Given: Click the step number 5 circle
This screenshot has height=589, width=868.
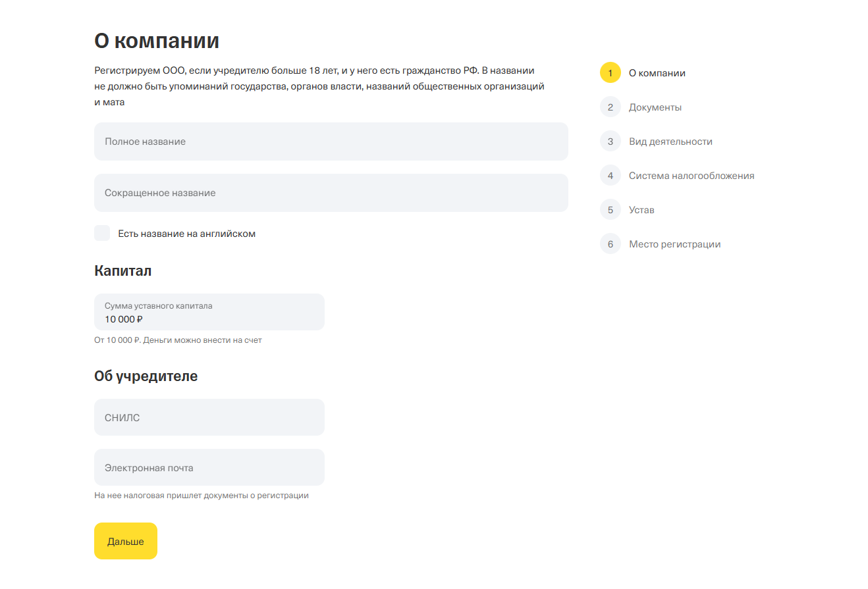Looking at the screenshot, I should tap(610, 209).
